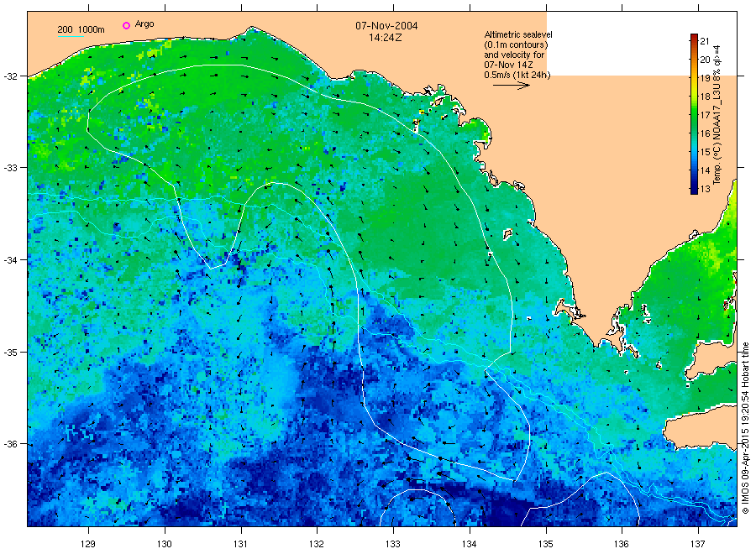The width and height of the screenshot is (756, 554).
Task: Click the '129' longitude axis label
Action: point(88,544)
